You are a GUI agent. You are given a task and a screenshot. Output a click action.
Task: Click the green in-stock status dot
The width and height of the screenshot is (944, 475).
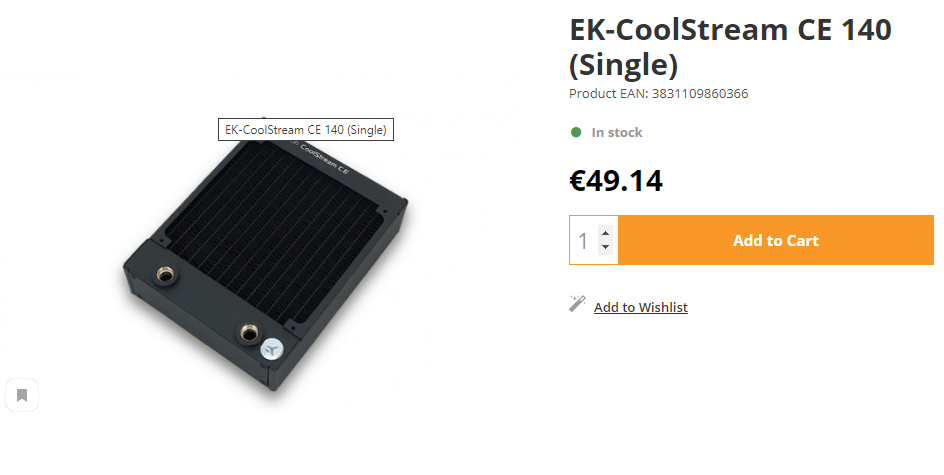coord(576,132)
